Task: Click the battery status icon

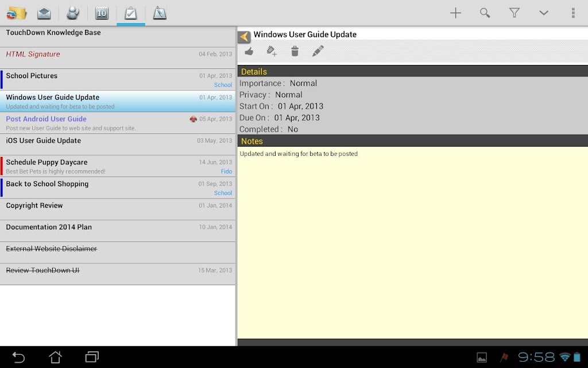Action: coord(577,357)
